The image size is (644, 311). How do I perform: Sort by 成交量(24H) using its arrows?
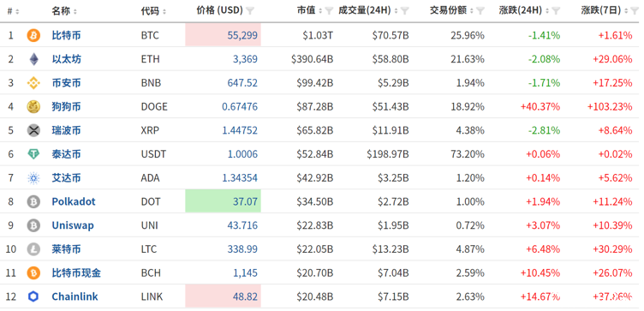(x=397, y=11)
